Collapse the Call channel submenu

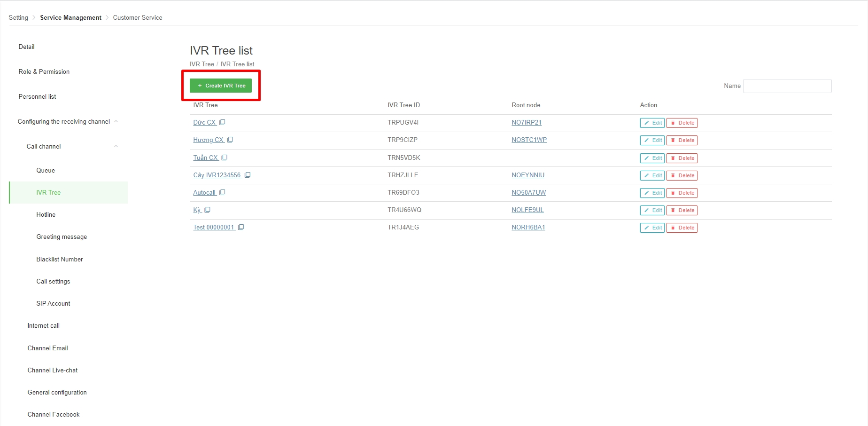click(116, 146)
